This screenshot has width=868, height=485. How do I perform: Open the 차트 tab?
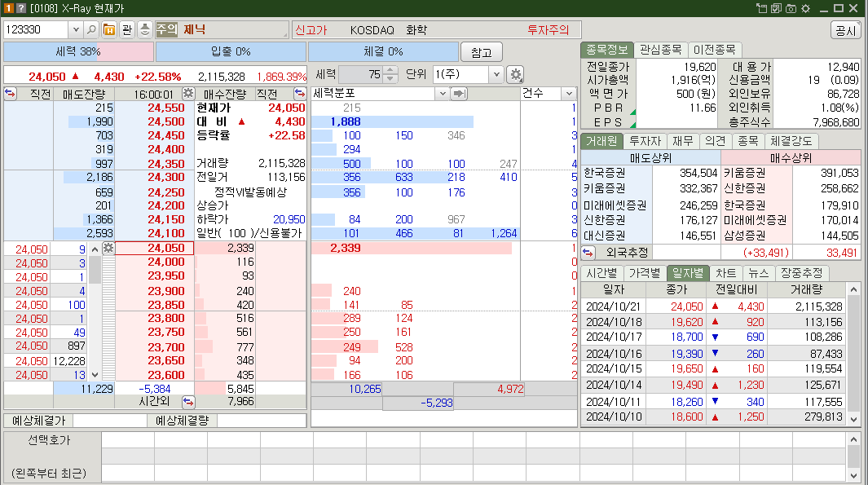(x=725, y=273)
